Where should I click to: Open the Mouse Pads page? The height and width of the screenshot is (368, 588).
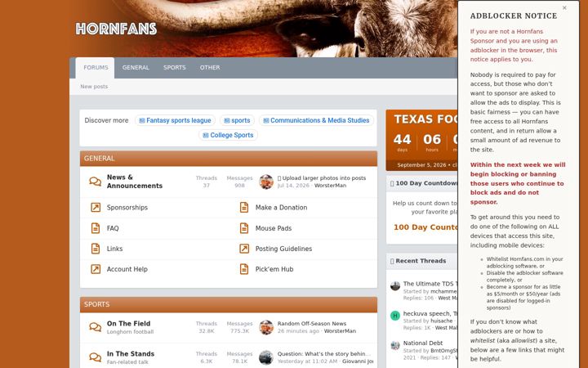click(x=274, y=228)
